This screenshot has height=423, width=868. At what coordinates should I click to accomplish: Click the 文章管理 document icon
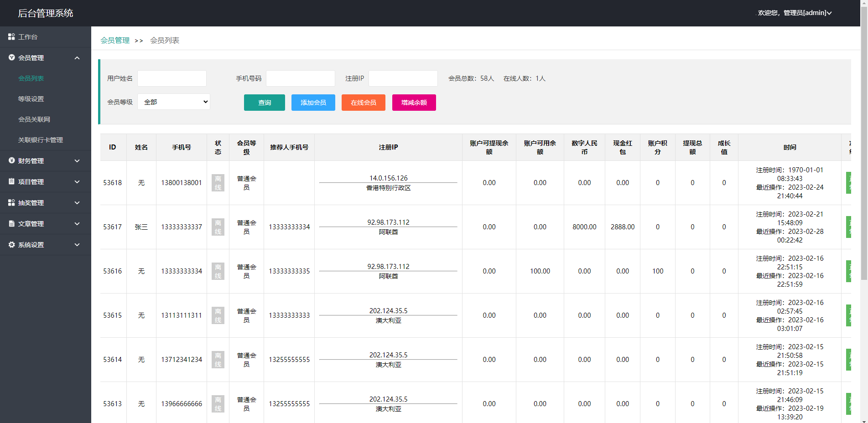(11, 223)
